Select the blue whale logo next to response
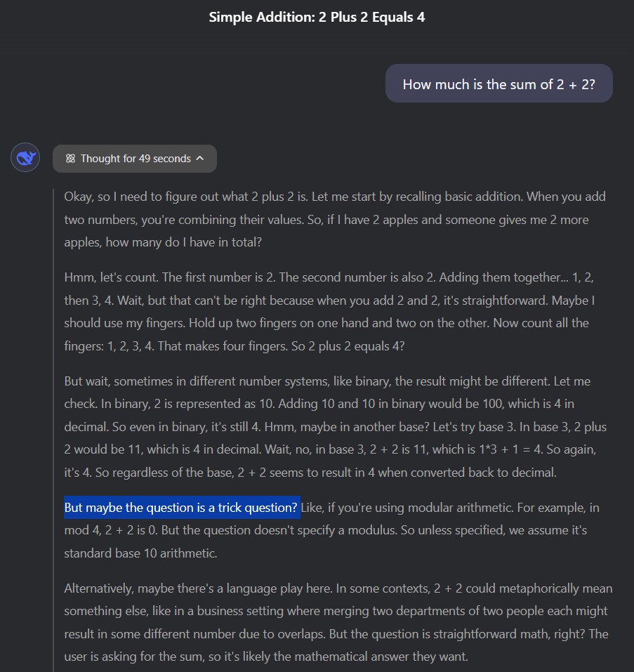Image resolution: width=634 pixels, height=672 pixels. [25, 157]
